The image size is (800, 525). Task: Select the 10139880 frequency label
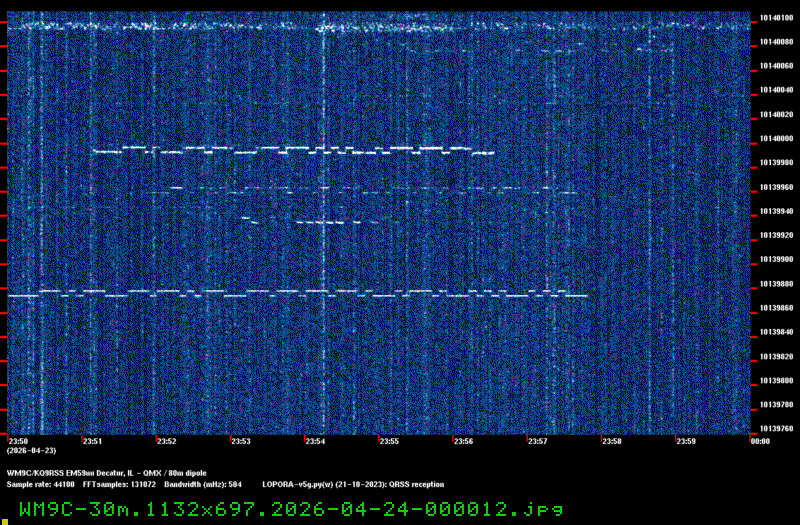point(773,284)
